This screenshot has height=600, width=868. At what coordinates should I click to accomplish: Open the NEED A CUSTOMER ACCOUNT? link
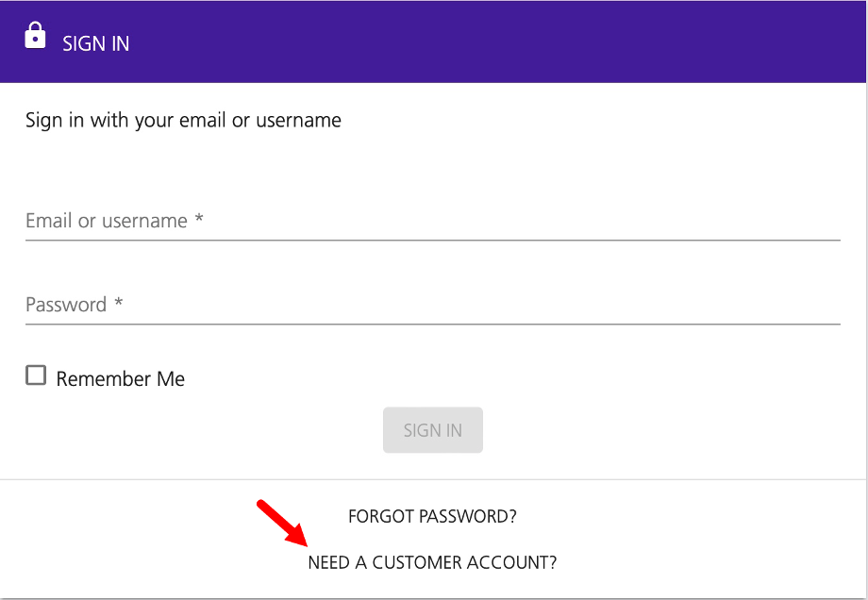coord(432,562)
